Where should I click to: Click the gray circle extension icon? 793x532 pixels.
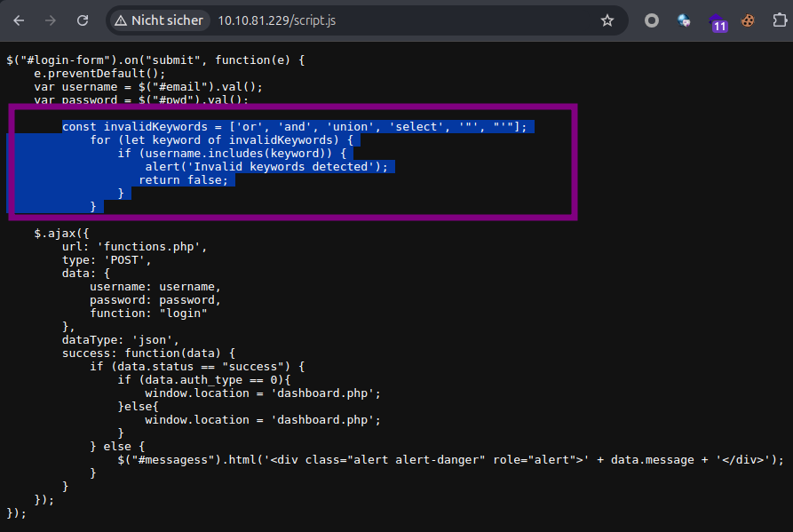point(651,20)
